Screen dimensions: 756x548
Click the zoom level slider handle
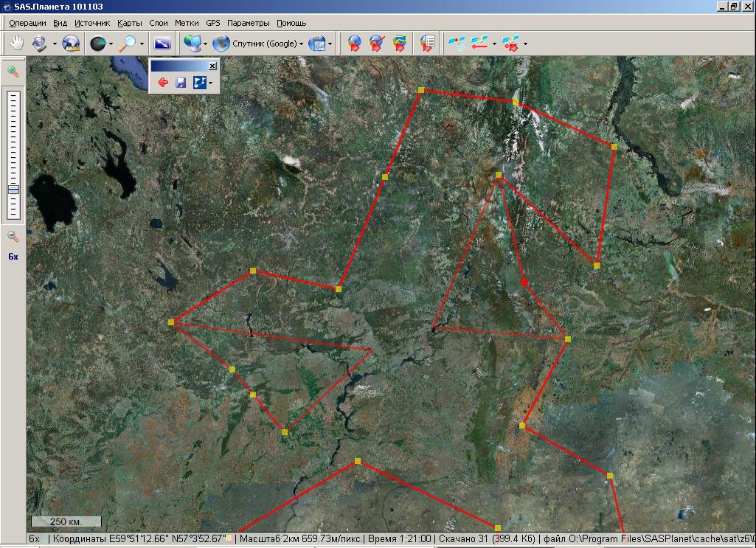point(13,190)
